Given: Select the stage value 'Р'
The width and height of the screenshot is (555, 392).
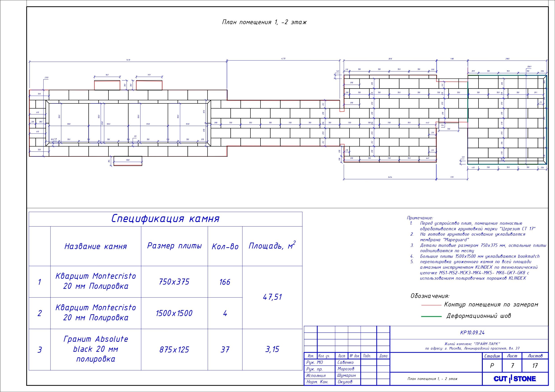Looking at the screenshot, I should (492, 366).
